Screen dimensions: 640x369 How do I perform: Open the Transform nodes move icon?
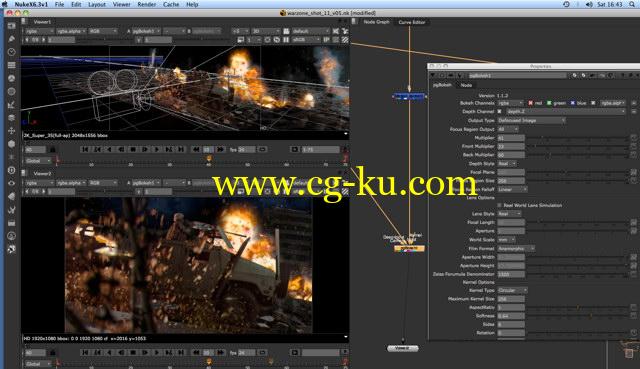pos(11,131)
